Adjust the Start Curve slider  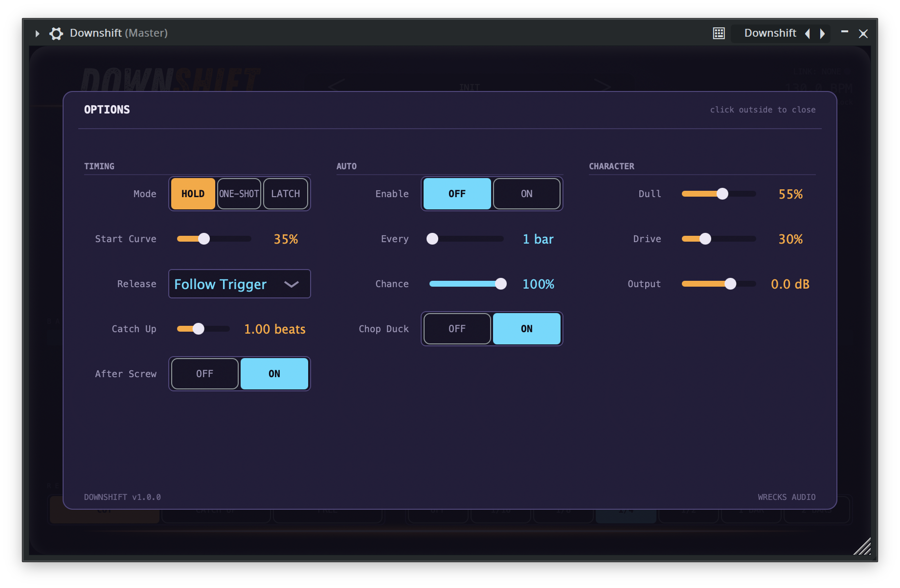click(x=214, y=239)
